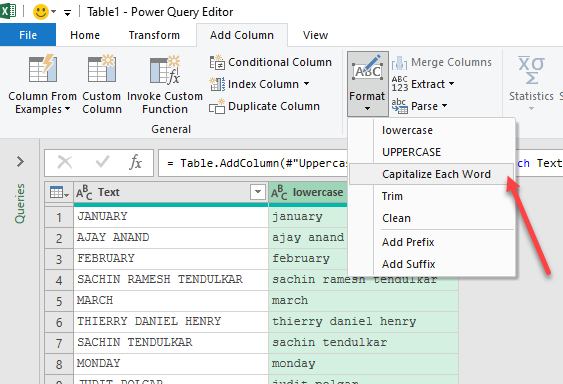563x384 pixels.
Task: Click the JANUARY cell
Action: tap(171, 217)
